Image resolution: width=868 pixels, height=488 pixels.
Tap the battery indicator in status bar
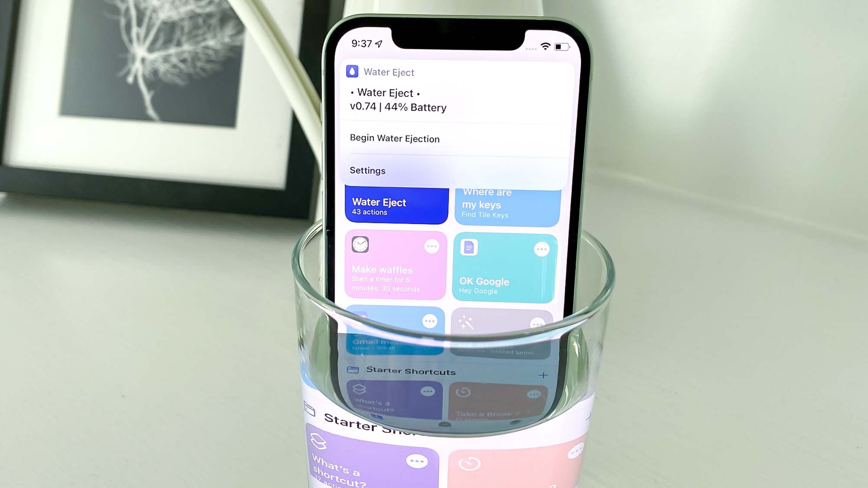click(x=562, y=46)
